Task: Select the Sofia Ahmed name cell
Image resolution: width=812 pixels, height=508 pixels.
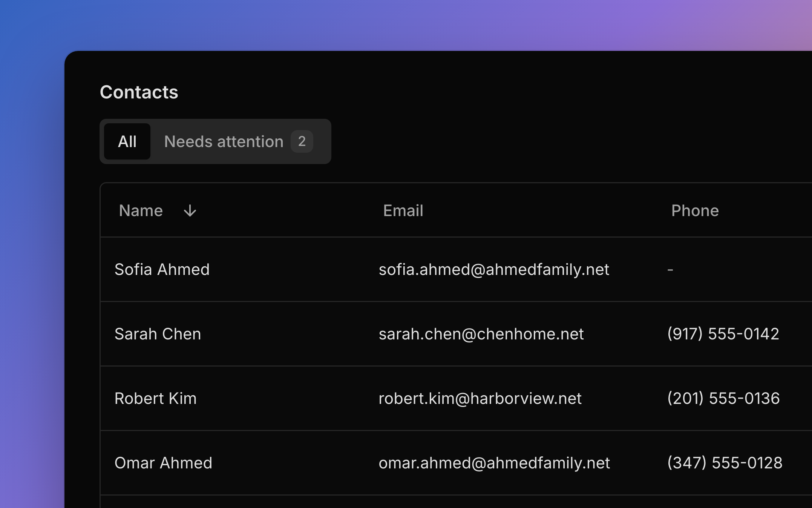Action: coord(162,269)
